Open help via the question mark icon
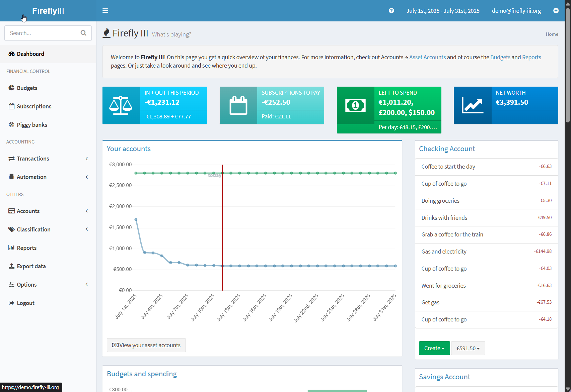The width and height of the screenshot is (571, 392). pyautogui.click(x=391, y=11)
